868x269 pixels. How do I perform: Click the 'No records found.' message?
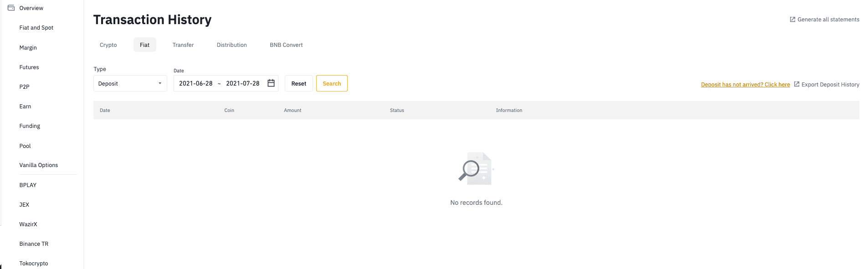tap(476, 203)
